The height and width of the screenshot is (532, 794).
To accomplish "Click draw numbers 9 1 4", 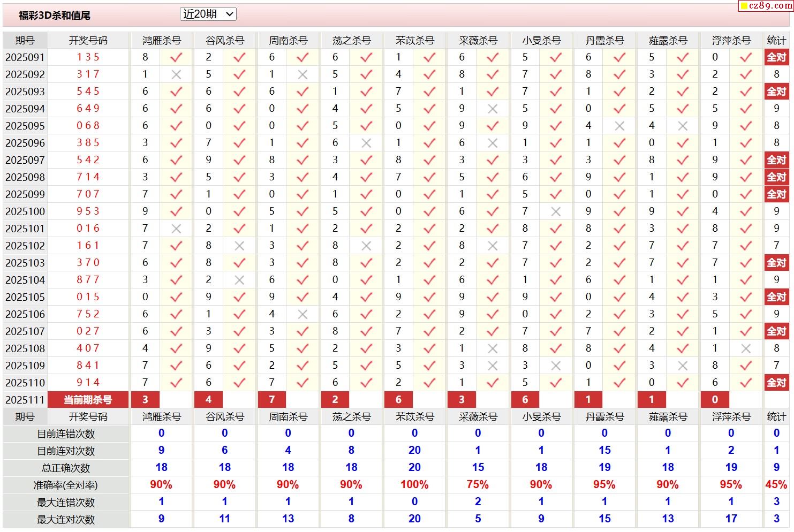I will pos(88,383).
